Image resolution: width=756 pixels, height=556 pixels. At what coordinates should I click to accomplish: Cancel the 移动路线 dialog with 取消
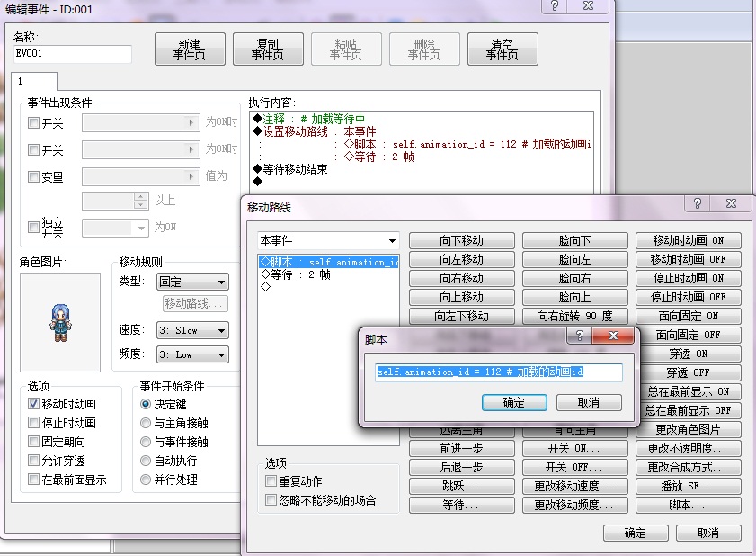point(708,533)
